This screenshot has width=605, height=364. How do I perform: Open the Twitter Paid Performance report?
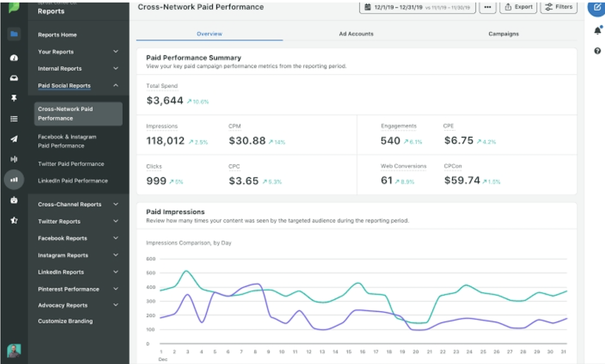pyautogui.click(x=71, y=164)
